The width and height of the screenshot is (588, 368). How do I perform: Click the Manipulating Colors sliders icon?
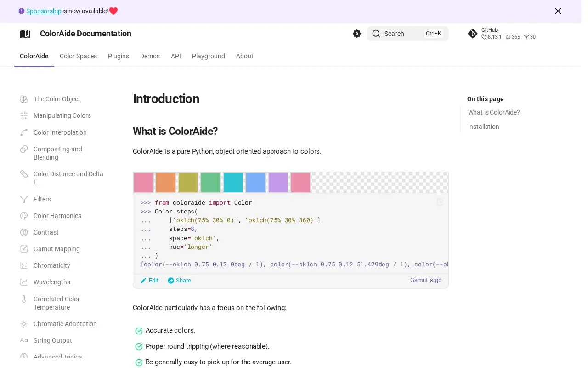click(24, 115)
